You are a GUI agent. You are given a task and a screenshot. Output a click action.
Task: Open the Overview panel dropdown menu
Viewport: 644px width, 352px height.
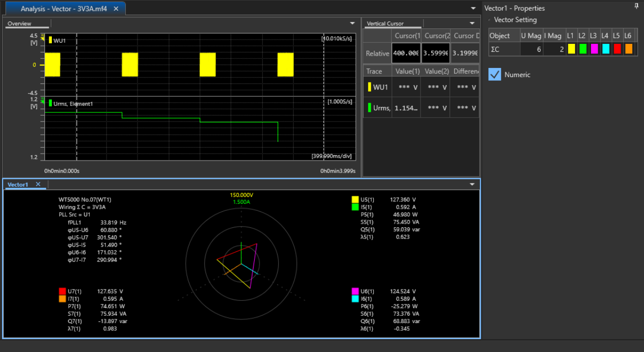coord(352,23)
